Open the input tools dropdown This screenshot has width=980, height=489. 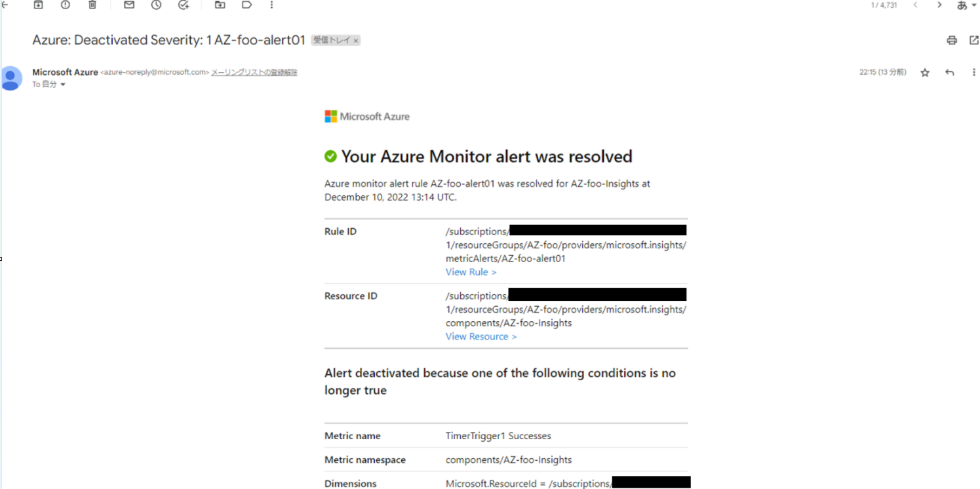tap(966, 5)
